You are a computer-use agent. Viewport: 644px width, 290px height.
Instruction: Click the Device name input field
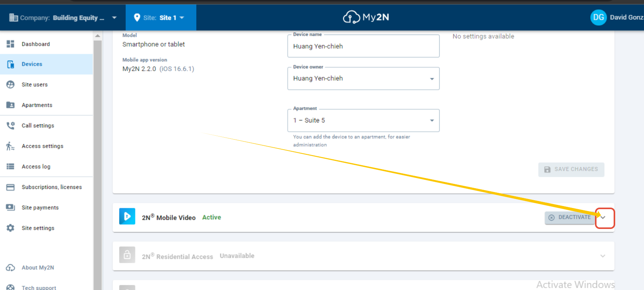click(x=363, y=46)
